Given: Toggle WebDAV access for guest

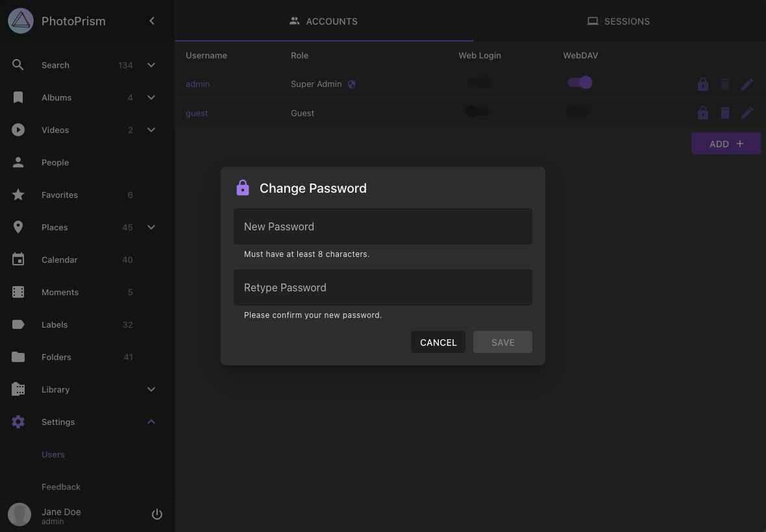Looking at the screenshot, I should [x=578, y=111].
